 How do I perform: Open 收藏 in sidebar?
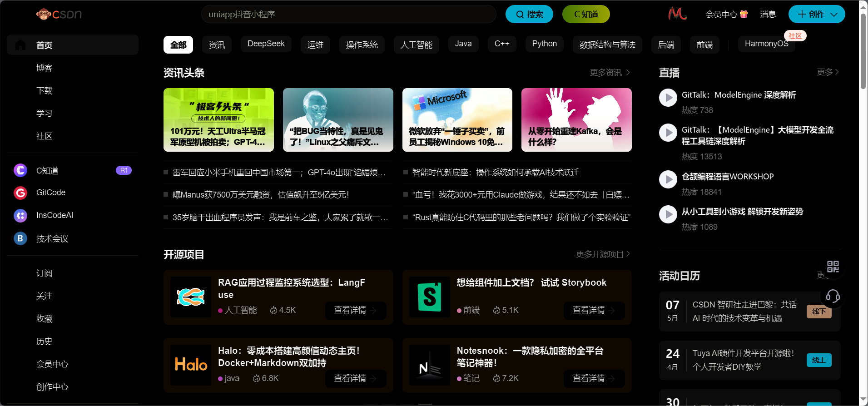tap(45, 319)
